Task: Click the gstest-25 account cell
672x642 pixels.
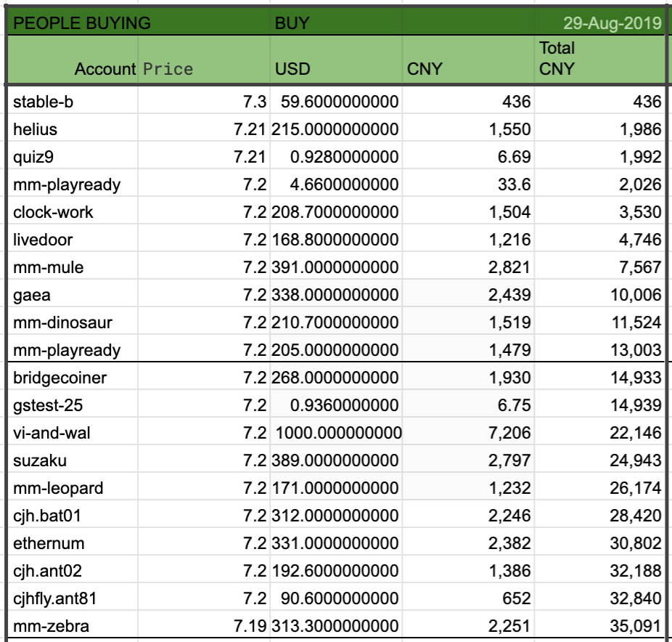Action: (73, 405)
